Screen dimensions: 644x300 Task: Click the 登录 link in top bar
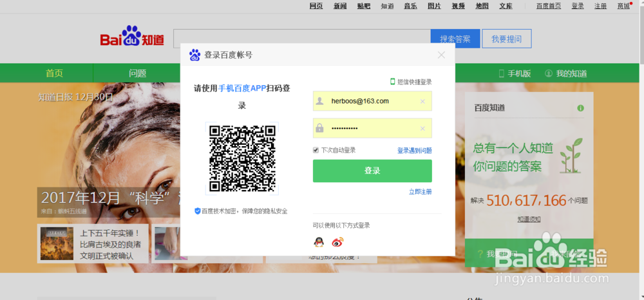click(x=578, y=6)
